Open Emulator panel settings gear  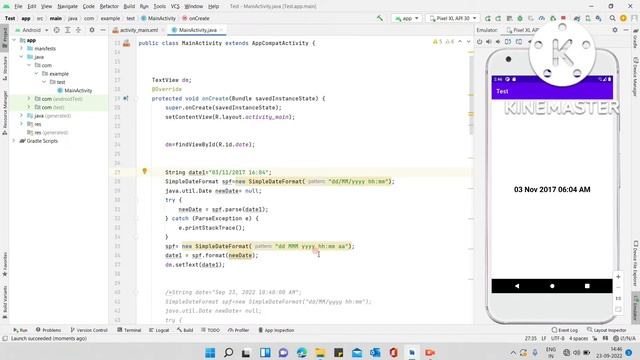(615, 30)
